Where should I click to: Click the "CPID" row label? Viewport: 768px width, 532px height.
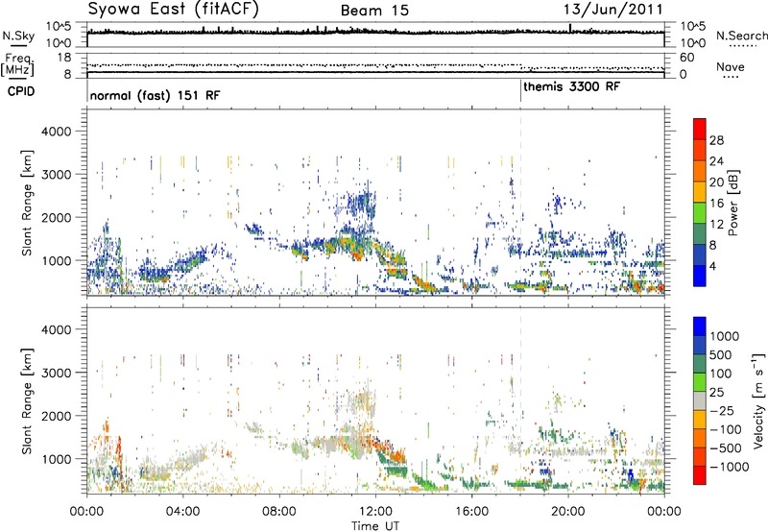tap(21, 91)
